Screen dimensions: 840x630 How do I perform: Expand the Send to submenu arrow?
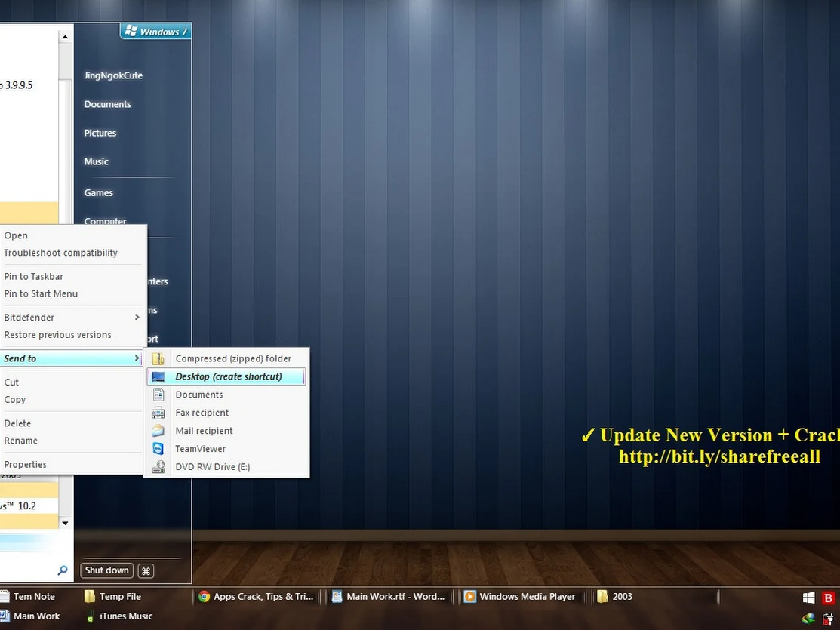tap(137, 358)
